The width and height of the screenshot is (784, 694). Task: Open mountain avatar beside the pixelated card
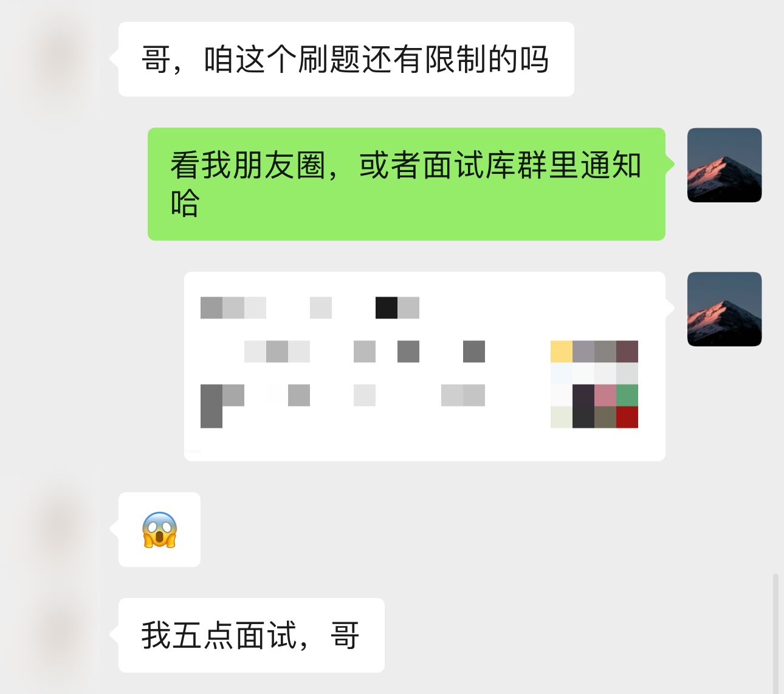(724, 309)
